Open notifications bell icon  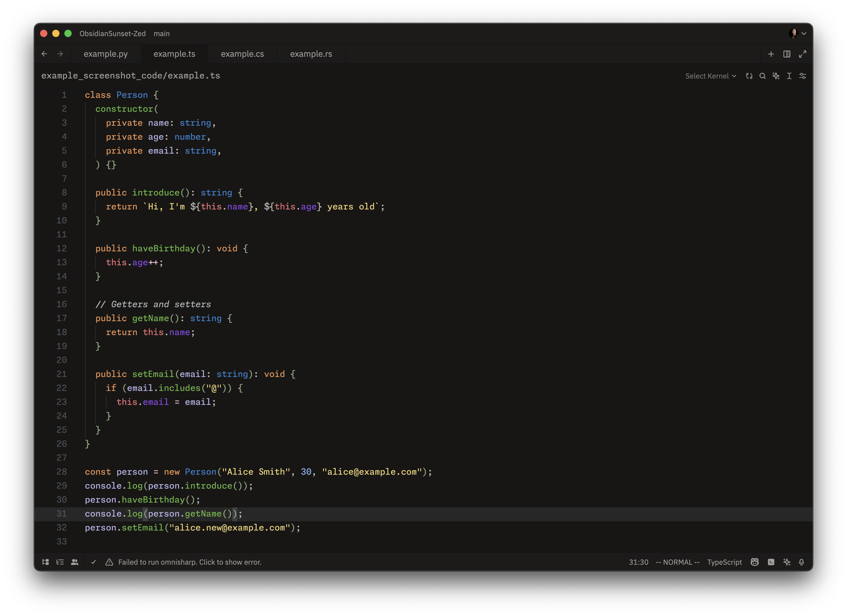[x=801, y=562]
